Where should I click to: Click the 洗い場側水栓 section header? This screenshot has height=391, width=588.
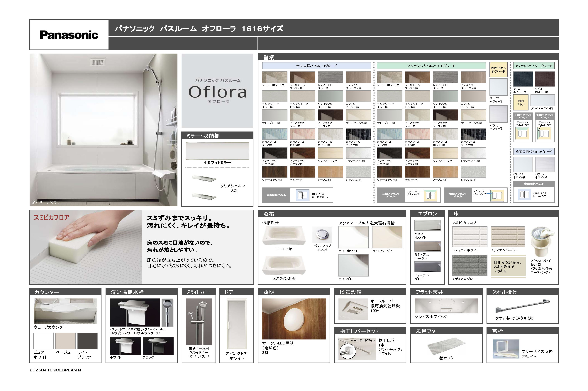point(142,292)
